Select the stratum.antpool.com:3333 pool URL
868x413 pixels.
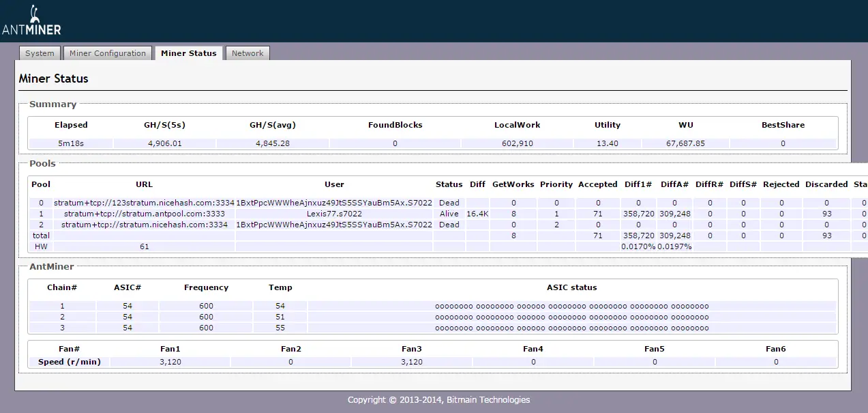point(145,214)
